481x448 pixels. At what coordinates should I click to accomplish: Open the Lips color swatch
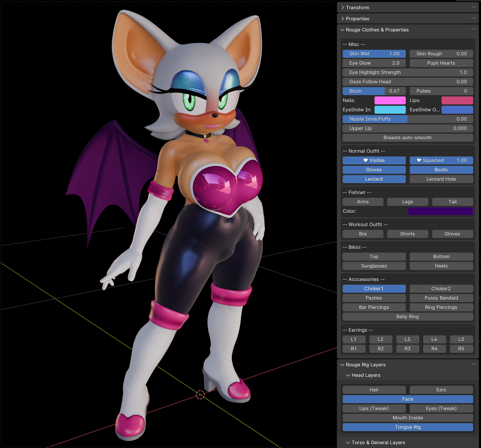click(457, 100)
